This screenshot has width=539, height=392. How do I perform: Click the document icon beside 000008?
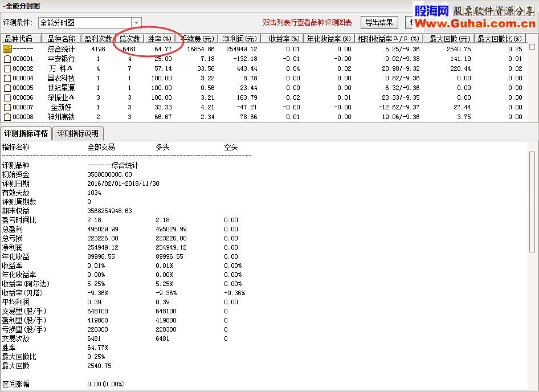(x=7, y=117)
